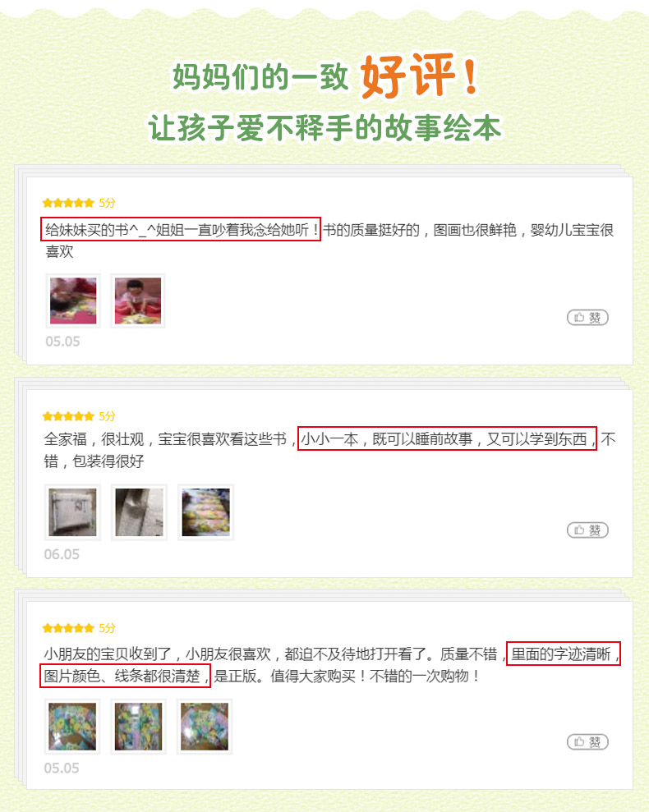The image size is (649, 812).
Task: Open first colorful book photo in third review
Action: [x=72, y=727]
